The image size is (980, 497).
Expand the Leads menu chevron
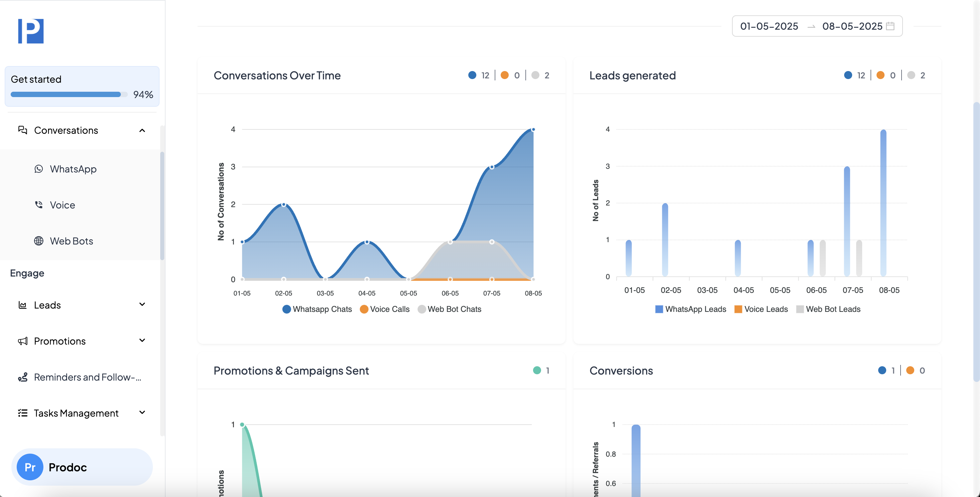(x=142, y=305)
